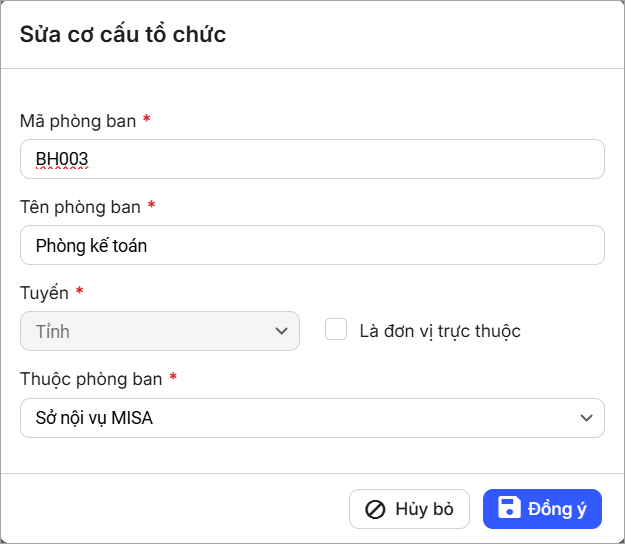Screen dimensions: 625x544
Task: Open the Tuyến dropdown showing Tỉnh
Action: click(x=150, y=331)
